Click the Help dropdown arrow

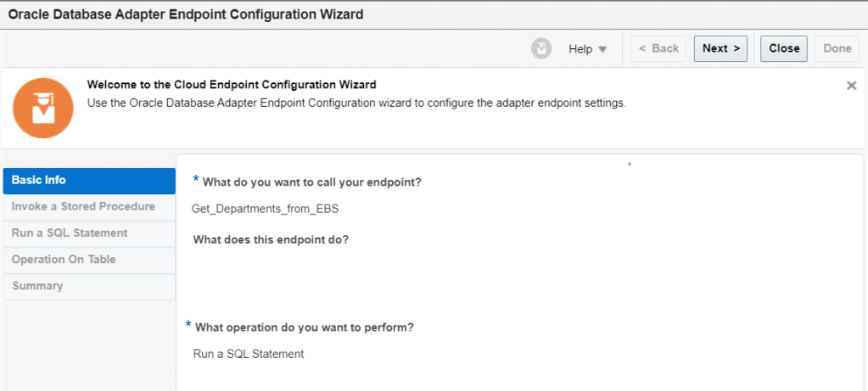603,49
